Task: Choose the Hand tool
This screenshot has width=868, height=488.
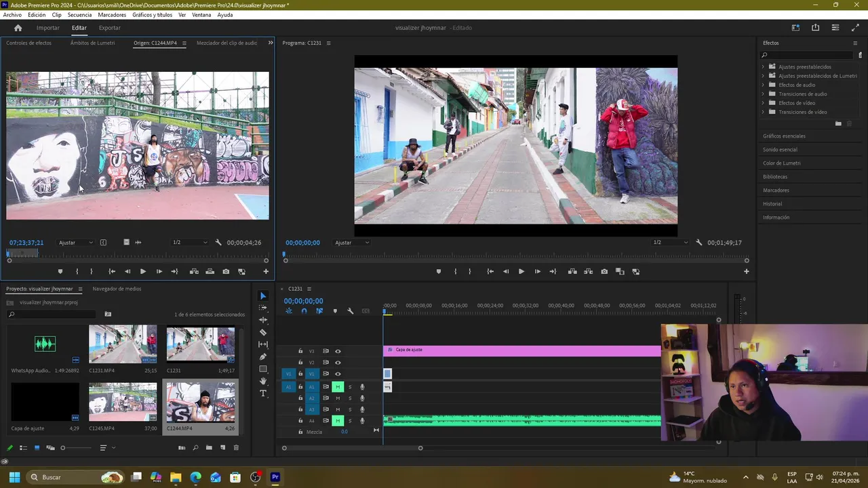Action: click(x=263, y=382)
